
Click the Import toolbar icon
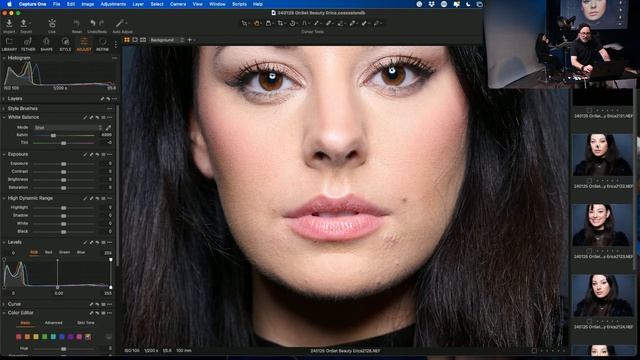(x=9, y=24)
